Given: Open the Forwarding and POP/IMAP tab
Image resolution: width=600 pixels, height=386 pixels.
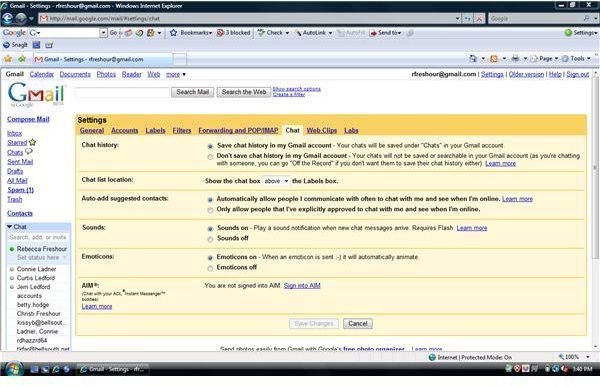Looking at the screenshot, I should point(238,130).
